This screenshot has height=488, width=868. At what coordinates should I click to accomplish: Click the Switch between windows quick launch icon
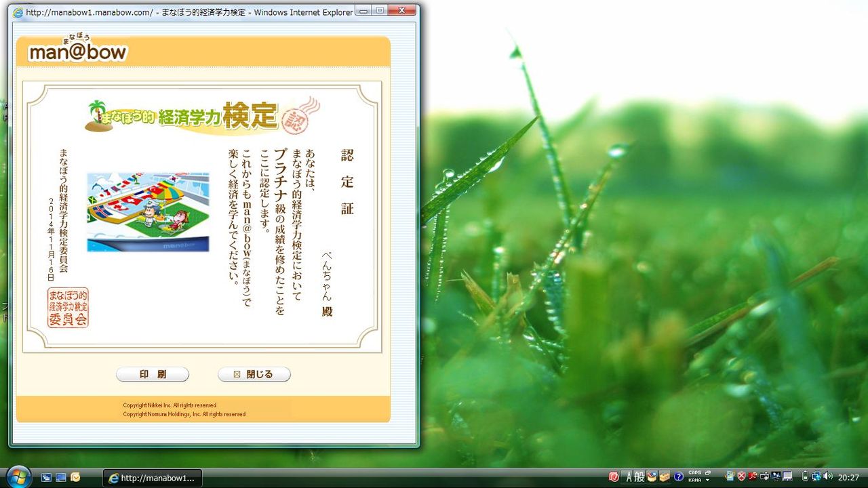47,477
